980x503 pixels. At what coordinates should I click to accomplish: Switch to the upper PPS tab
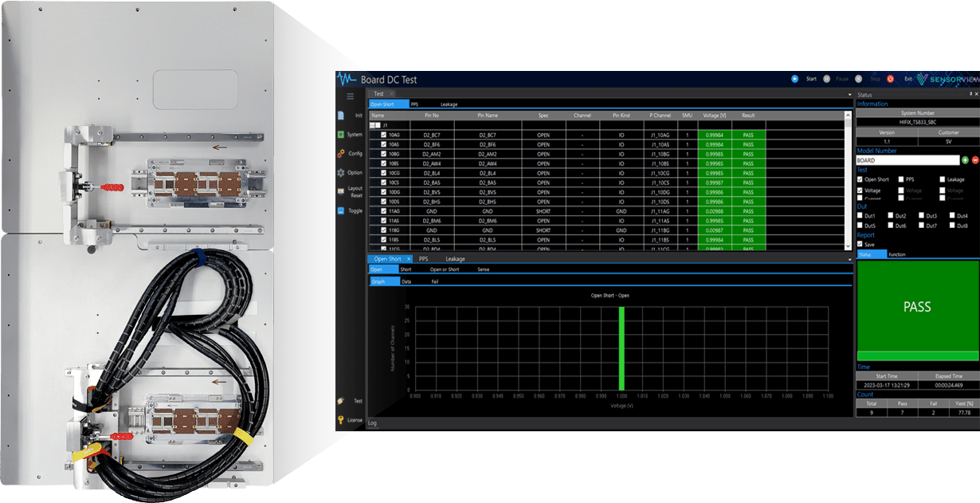click(x=415, y=104)
